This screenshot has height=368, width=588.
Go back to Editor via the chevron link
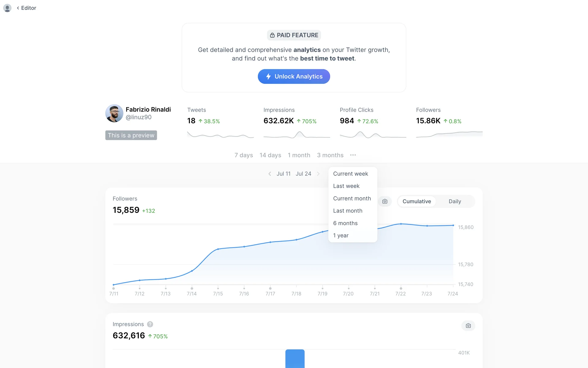tap(27, 8)
